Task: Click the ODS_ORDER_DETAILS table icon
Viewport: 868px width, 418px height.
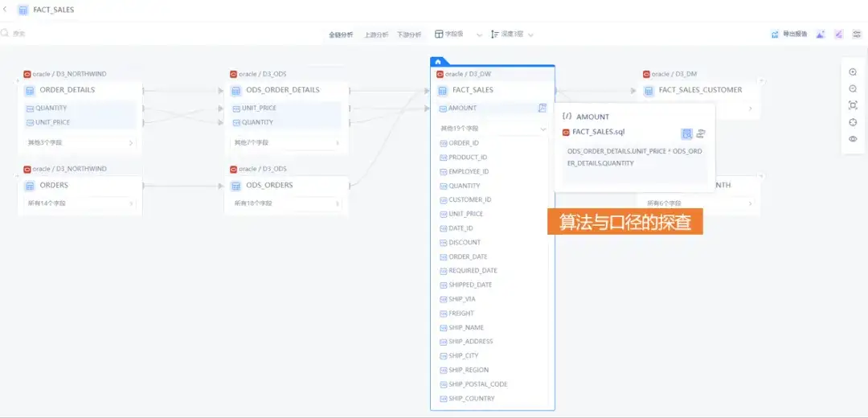Action: (235, 90)
